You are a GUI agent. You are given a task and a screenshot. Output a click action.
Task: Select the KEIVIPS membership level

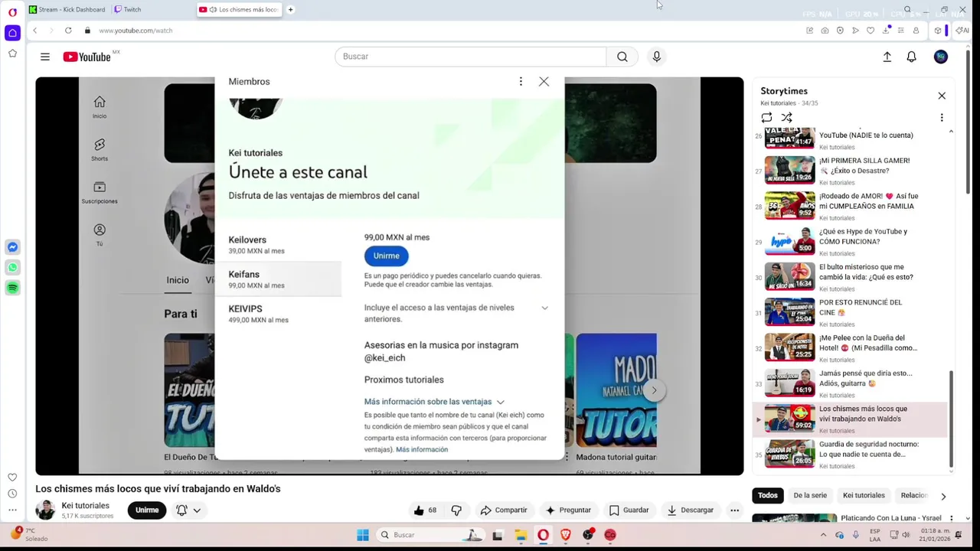tap(278, 314)
